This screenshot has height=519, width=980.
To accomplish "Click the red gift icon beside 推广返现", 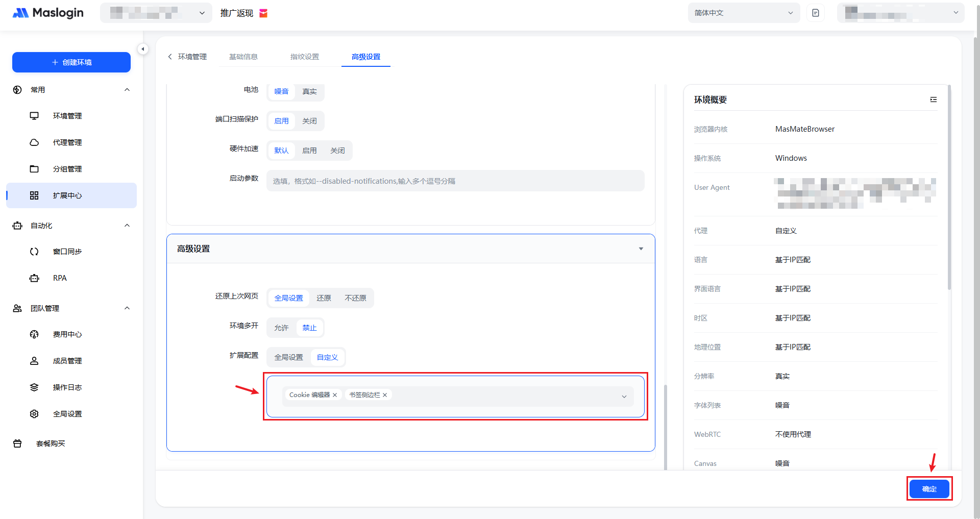I will click(263, 13).
